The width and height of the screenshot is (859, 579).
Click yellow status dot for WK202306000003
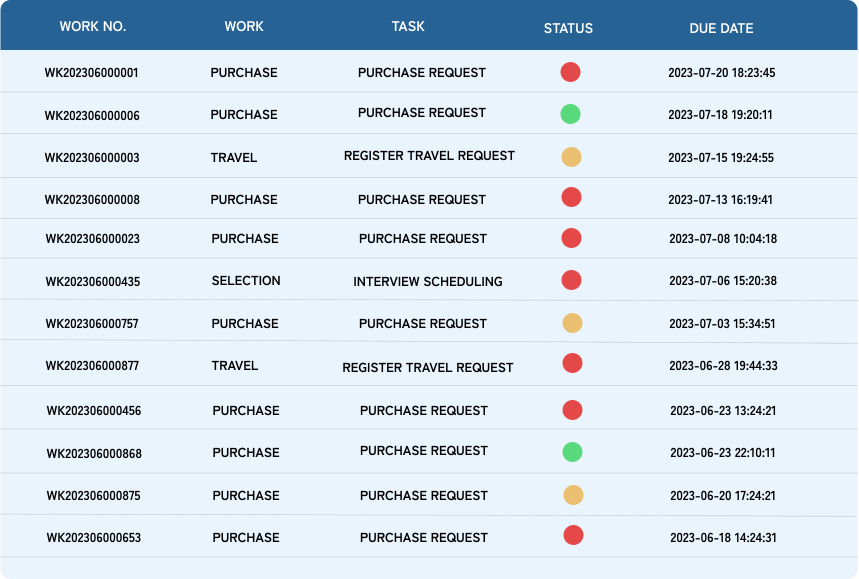coord(571,157)
